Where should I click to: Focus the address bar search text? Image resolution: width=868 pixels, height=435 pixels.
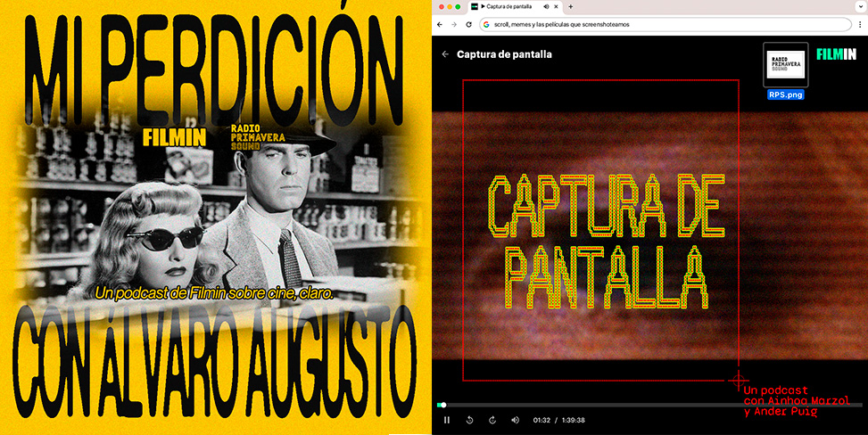click(x=561, y=24)
